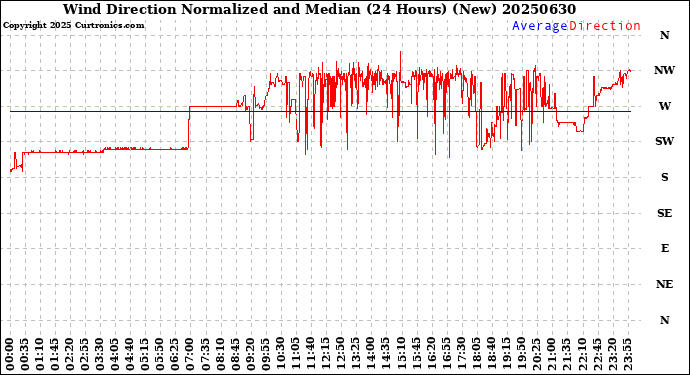Viewport: 690px width, 375px height.
Task: Click the 08:10 time label
Action: click(220, 354)
